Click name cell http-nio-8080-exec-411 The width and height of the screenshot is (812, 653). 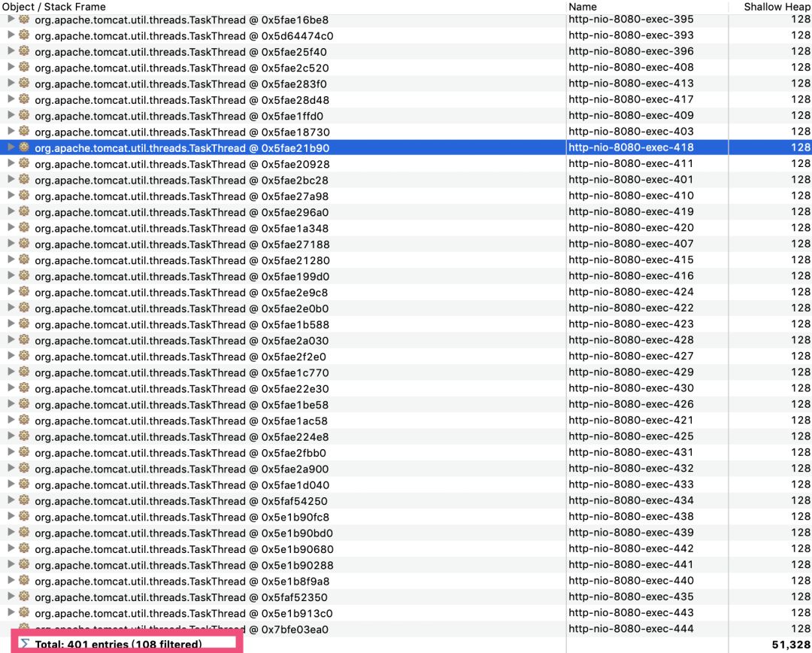pyautogui.click(x=631, y=164)
